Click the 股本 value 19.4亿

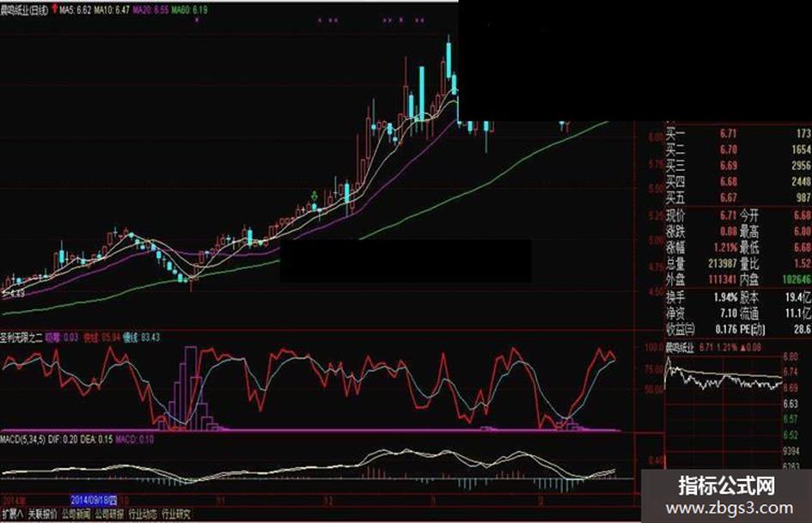(798, 297)
